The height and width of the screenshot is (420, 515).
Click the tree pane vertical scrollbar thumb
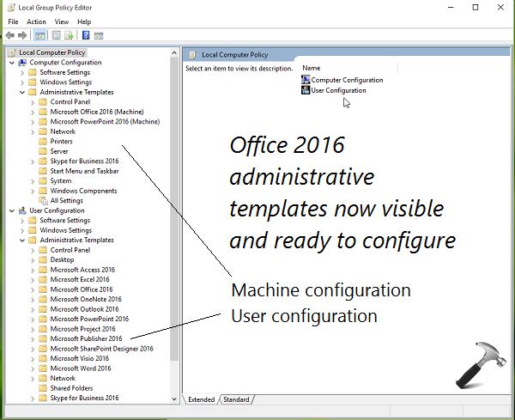[x=174, y=209]
